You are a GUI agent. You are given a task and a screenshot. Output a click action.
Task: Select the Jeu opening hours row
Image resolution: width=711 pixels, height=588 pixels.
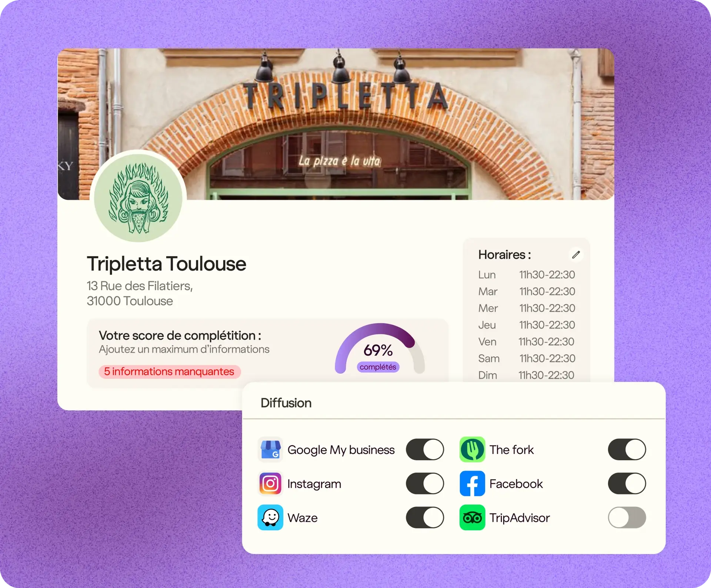tap(527, 325)
